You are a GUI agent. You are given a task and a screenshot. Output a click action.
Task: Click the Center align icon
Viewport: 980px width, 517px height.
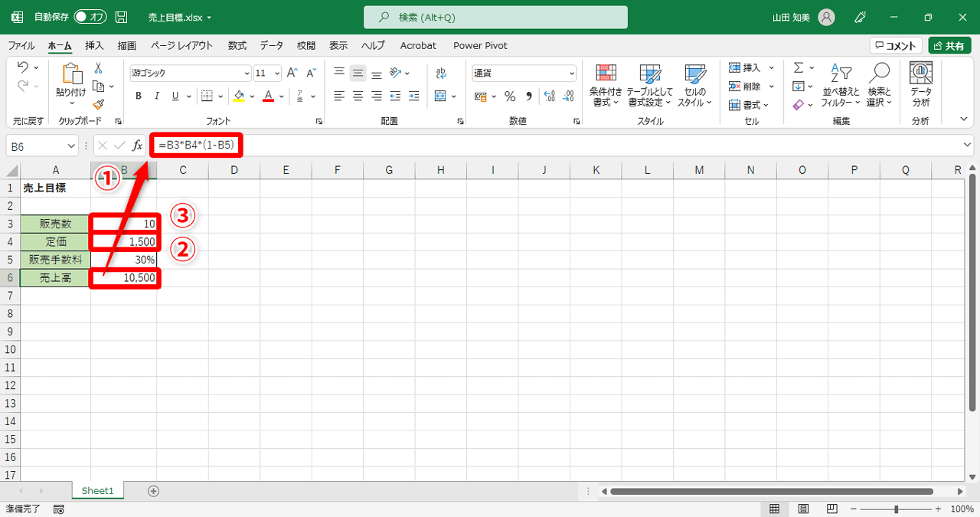click(358, 97)
